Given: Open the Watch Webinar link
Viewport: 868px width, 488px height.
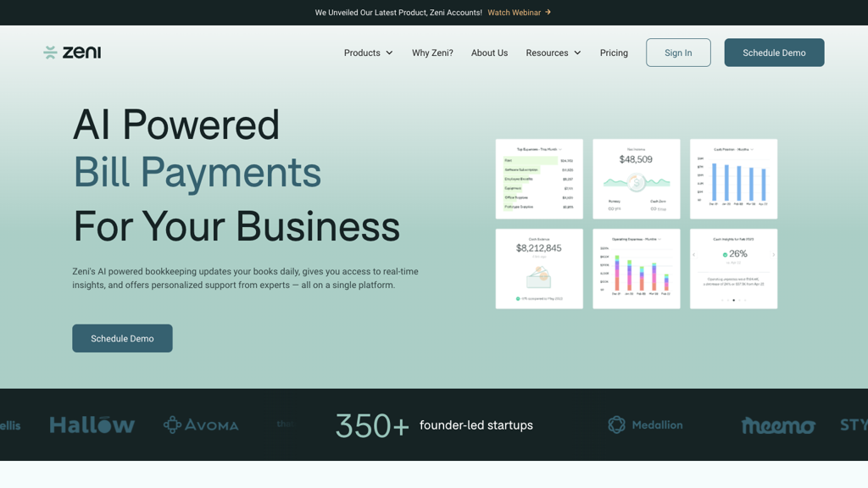Looking at the screenshot, I should [x=514, y=13].
